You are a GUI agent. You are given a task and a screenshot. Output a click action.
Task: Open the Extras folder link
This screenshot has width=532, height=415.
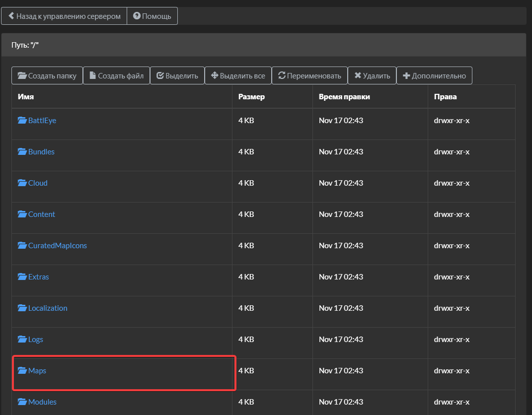pyautogui.click(x=38, y=277)
